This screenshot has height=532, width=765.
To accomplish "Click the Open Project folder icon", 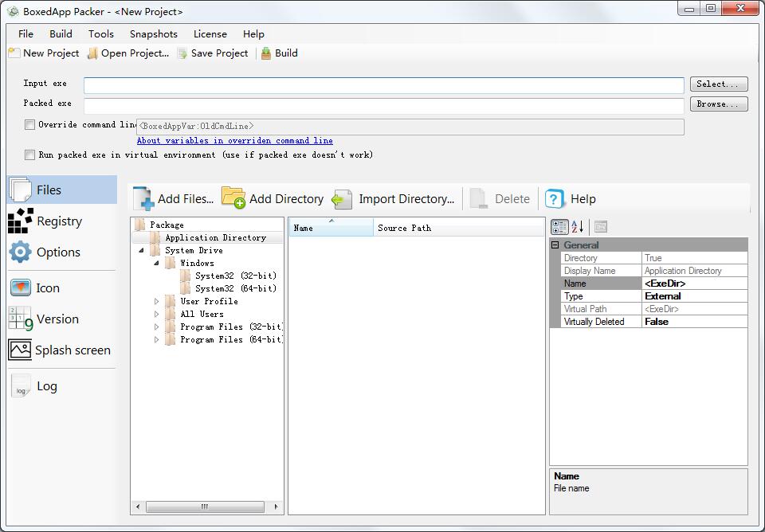I will click(92, 53).
